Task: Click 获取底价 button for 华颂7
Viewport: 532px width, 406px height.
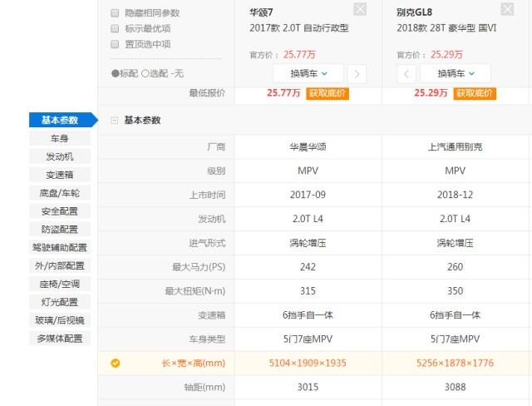Action: [328, 93]
